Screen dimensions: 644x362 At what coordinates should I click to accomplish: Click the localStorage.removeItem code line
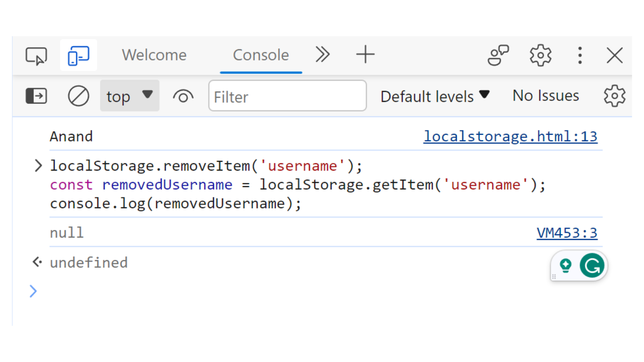(206, 166)
